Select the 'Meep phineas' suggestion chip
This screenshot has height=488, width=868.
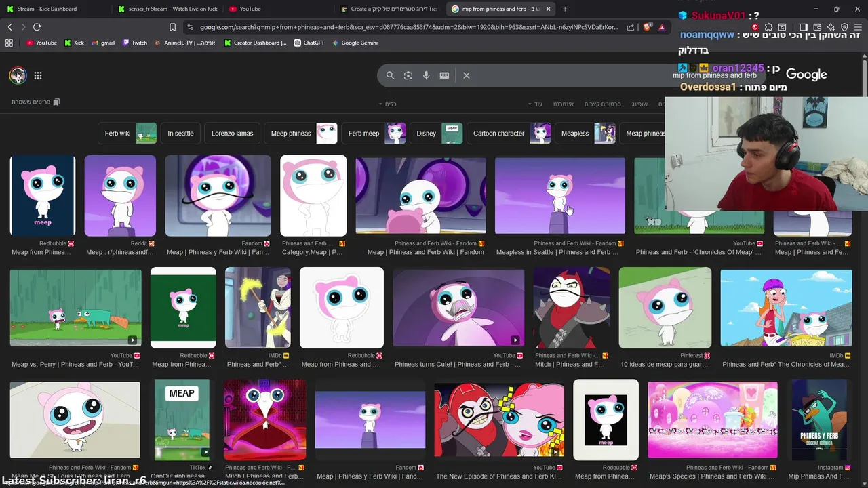(300, 134)
